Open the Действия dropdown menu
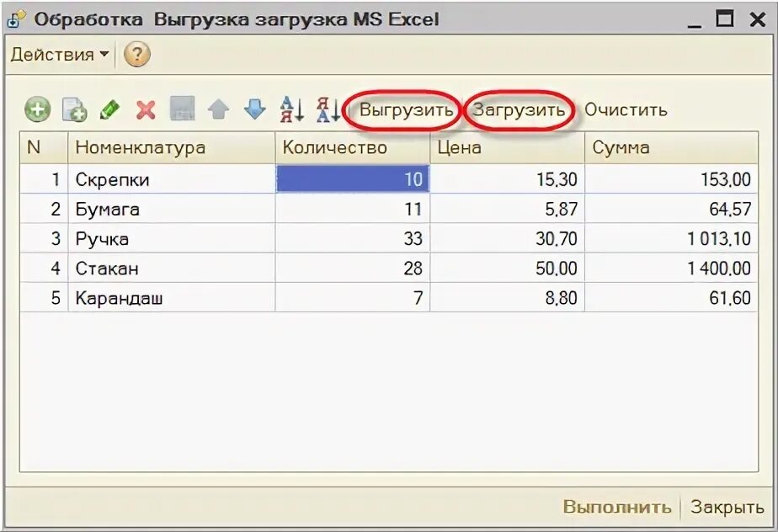Image resolution: width=778 pixels, height=532 pixels. click(60, 54)
